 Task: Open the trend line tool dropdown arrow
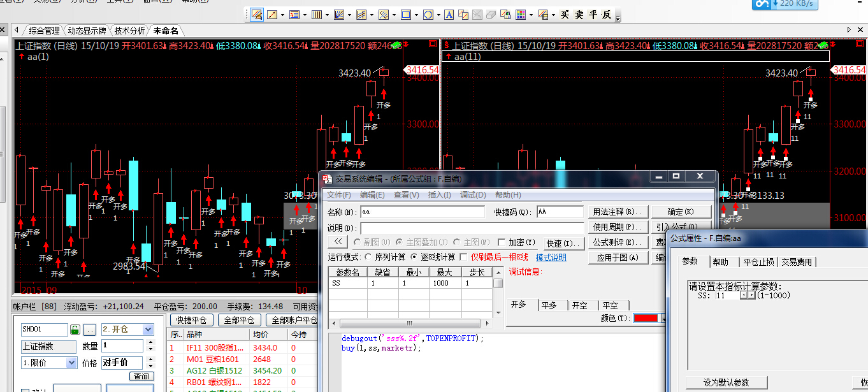tap(283, 15)
